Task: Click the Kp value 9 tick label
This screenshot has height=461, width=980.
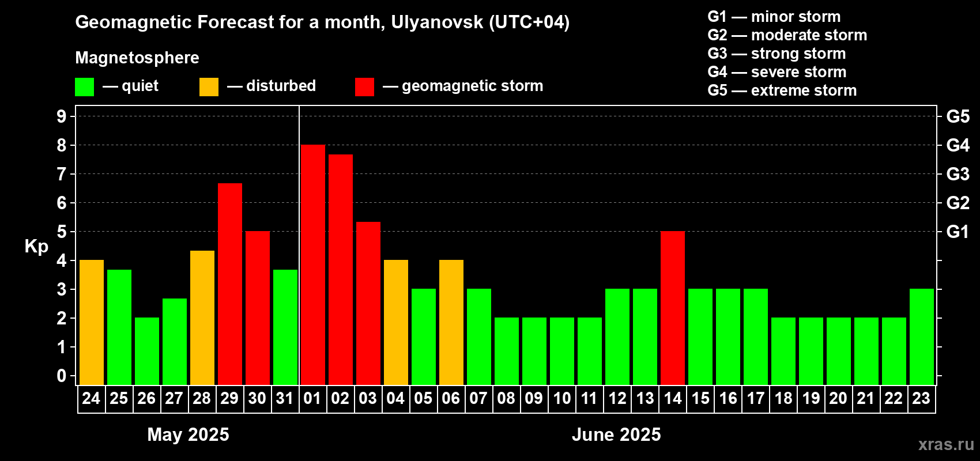Action: pos(62,116)
